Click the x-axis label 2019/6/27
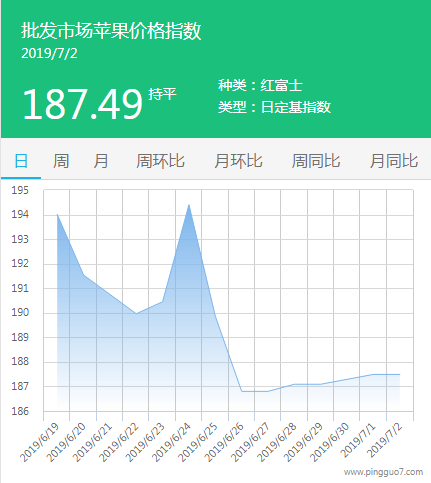431x483 pixels. coord(250,442)
